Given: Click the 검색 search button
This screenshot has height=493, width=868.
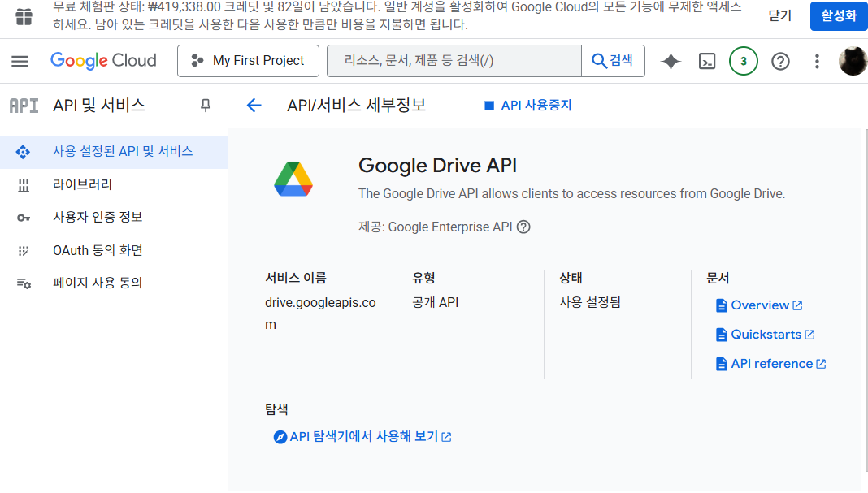Looking at the screenshot, I should pyautogui.click(x=613, y=61).
